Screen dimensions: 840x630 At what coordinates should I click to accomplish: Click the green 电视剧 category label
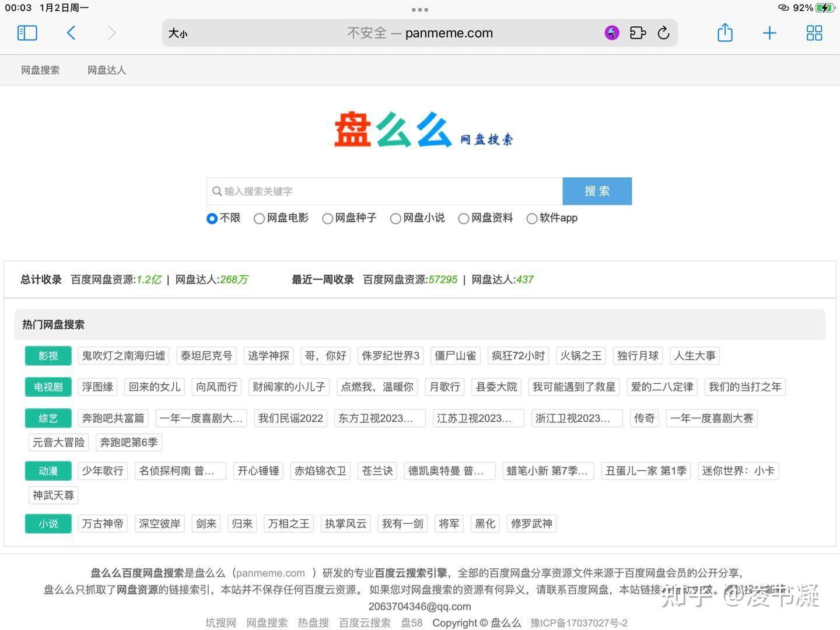point(48,387)
